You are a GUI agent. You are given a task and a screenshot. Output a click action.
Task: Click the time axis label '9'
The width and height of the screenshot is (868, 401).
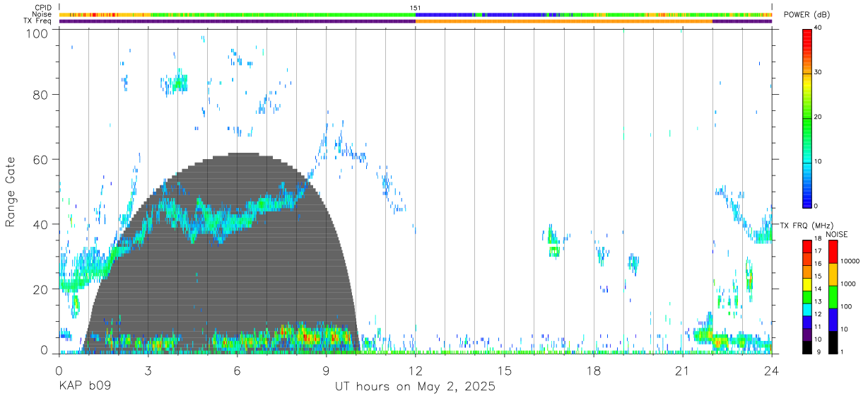pyautogui.click(x=326, y=371)
